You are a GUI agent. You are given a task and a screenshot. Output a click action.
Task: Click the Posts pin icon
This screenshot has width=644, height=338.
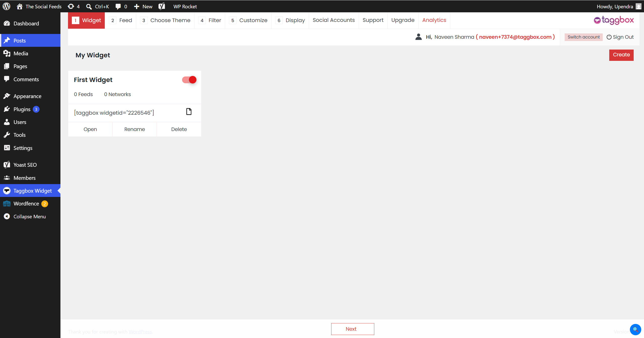pos(7,40)
